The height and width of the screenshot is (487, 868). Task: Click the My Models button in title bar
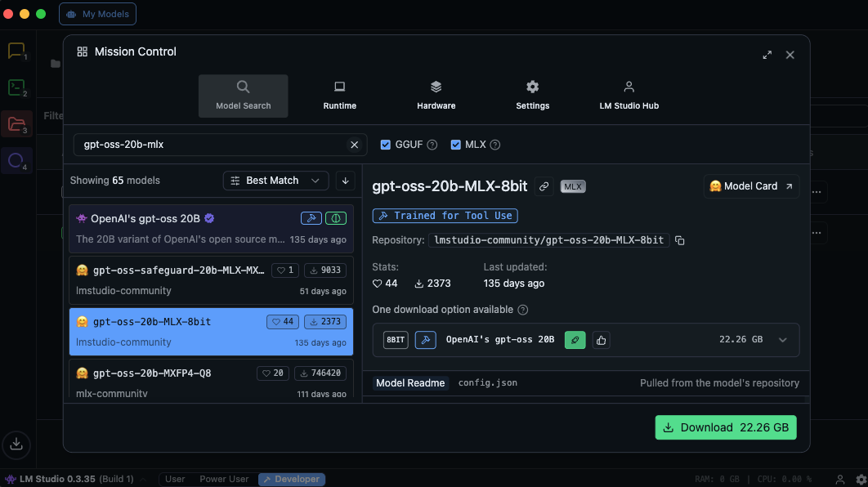(97, 14)
